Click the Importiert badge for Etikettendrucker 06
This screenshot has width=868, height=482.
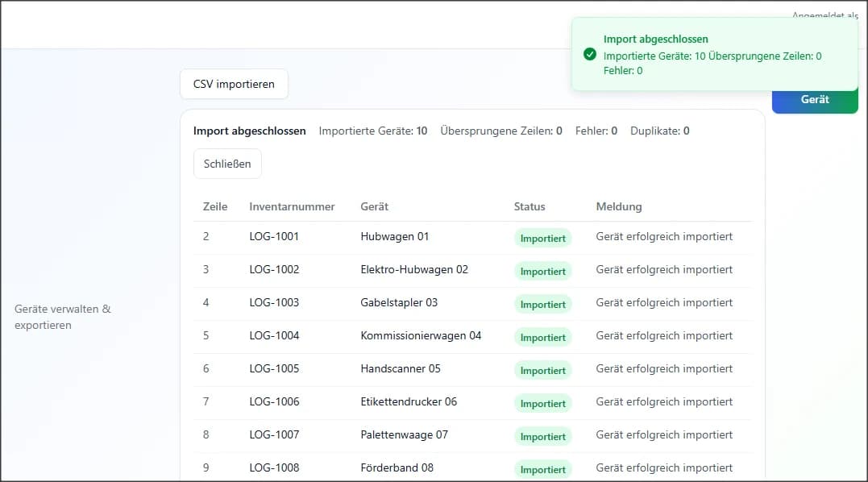point(542,404)
